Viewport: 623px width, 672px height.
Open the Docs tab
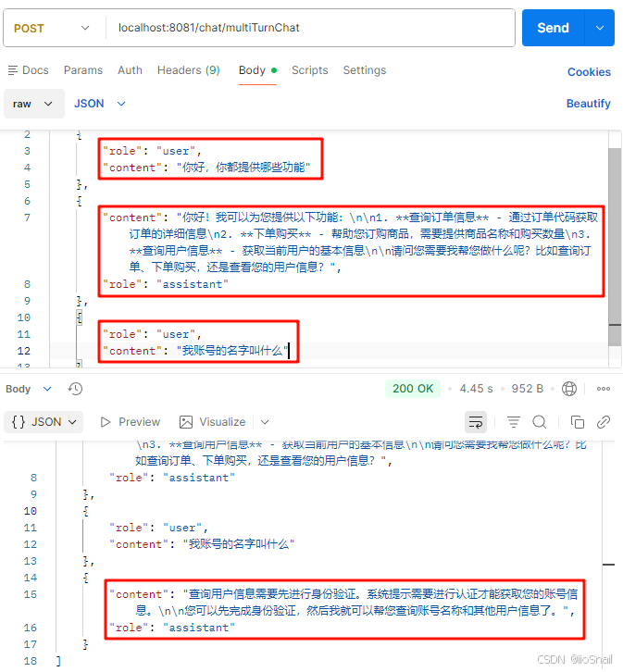(x=29, y=70)
